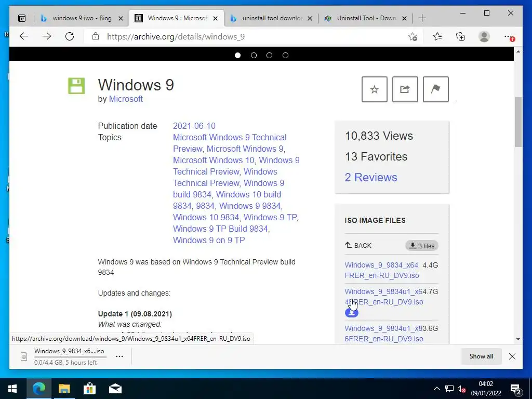
Task: Close the Windows 9 : Microsoft tab
Action: pos(215,19)
